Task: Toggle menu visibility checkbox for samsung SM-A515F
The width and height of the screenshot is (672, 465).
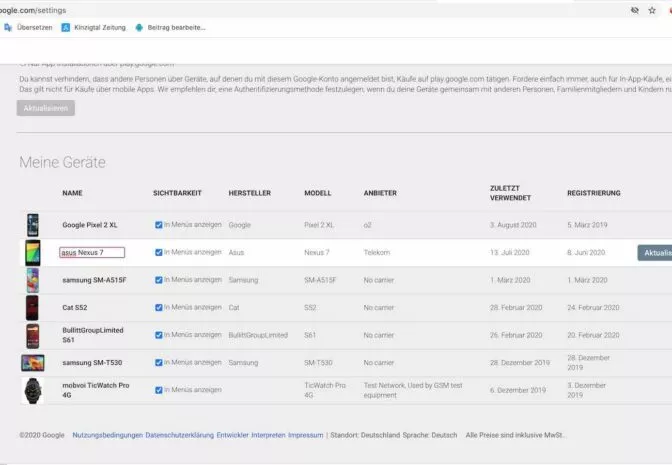Action: coord(159,280)
